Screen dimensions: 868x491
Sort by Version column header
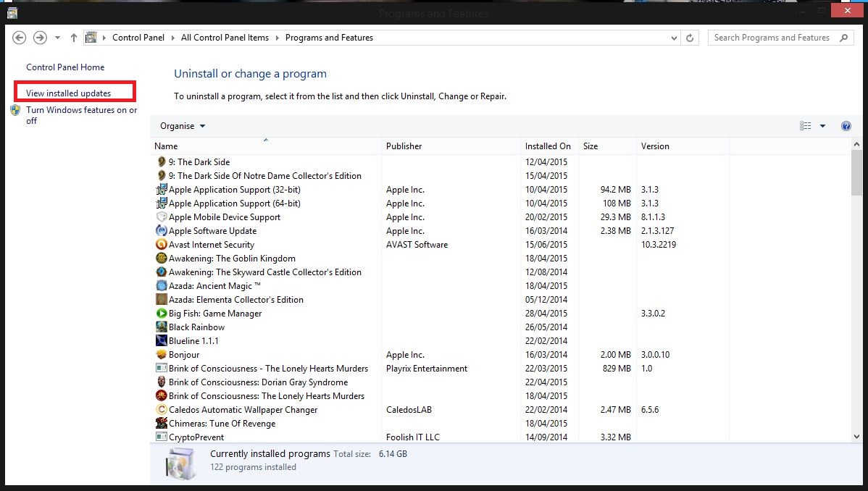(x=683, y=146)
